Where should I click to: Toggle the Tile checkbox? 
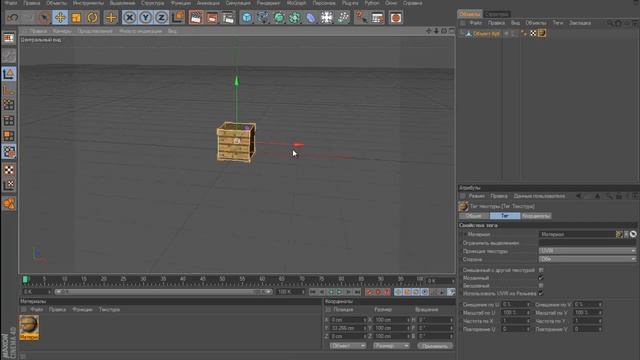coord(541,278)
